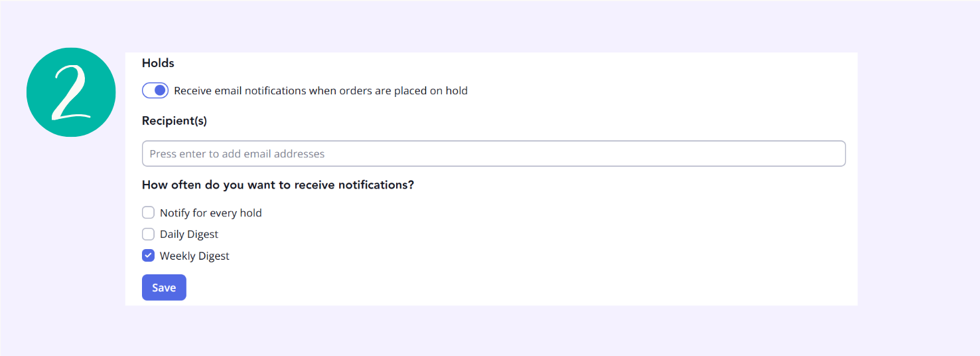Click the "Press enter to add email addresses" placeholder

[237, 153]
